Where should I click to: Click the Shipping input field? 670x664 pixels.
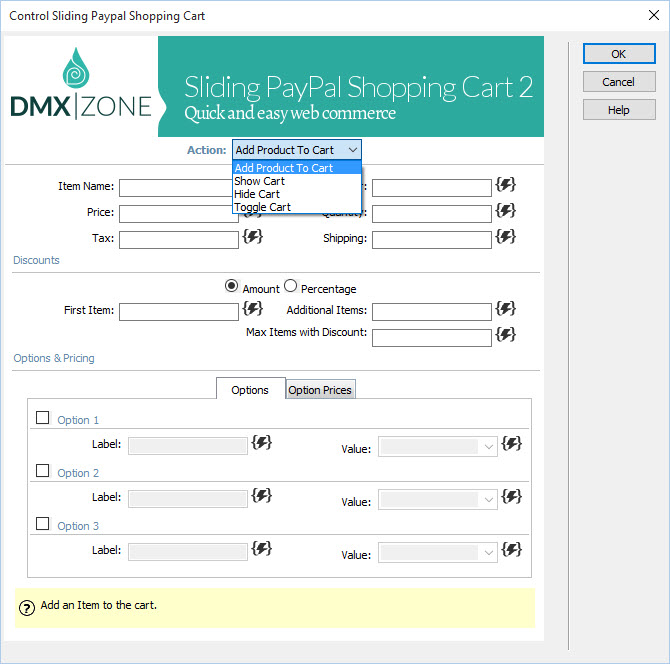click(432, 240)
